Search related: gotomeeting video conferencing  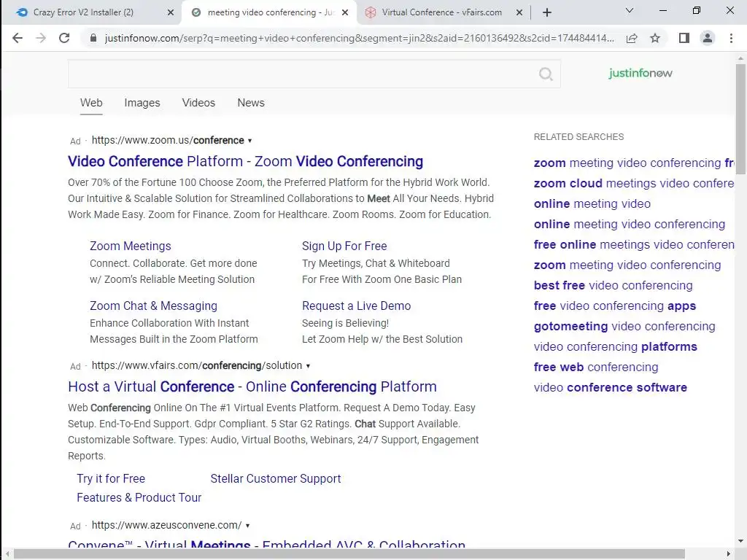pos(624,326)
